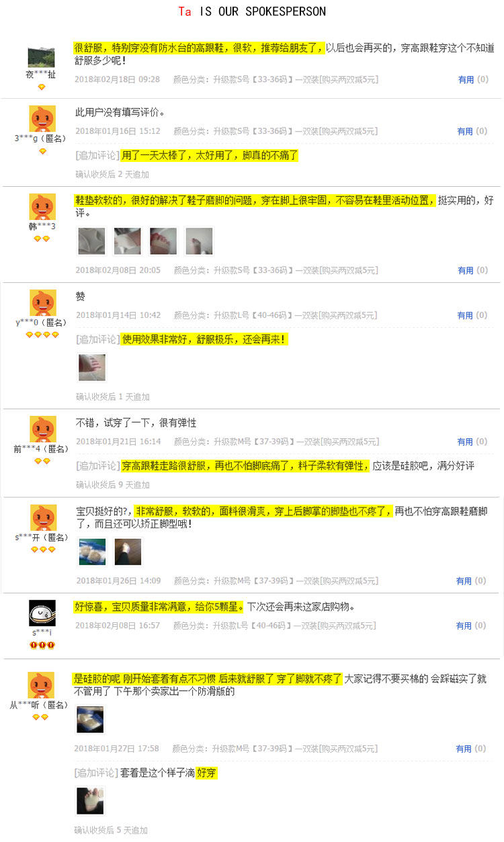Click the diamond badges under y***0
This screenshot has width=504, height=842.
click(42, 335)
